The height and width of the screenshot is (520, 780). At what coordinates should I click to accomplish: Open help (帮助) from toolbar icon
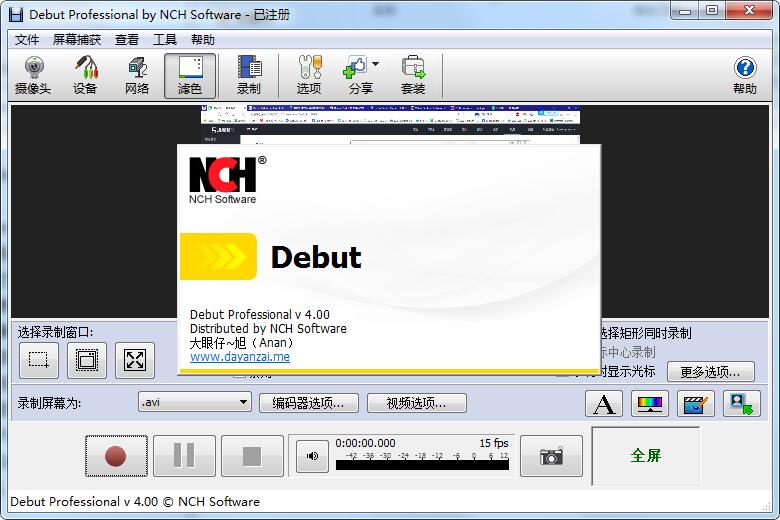(745, 76)
